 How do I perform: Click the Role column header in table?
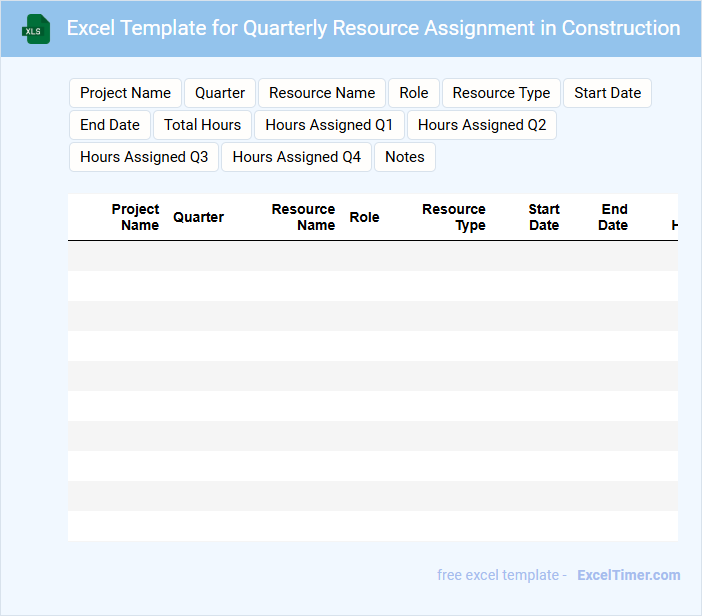[x=364, y=217]
